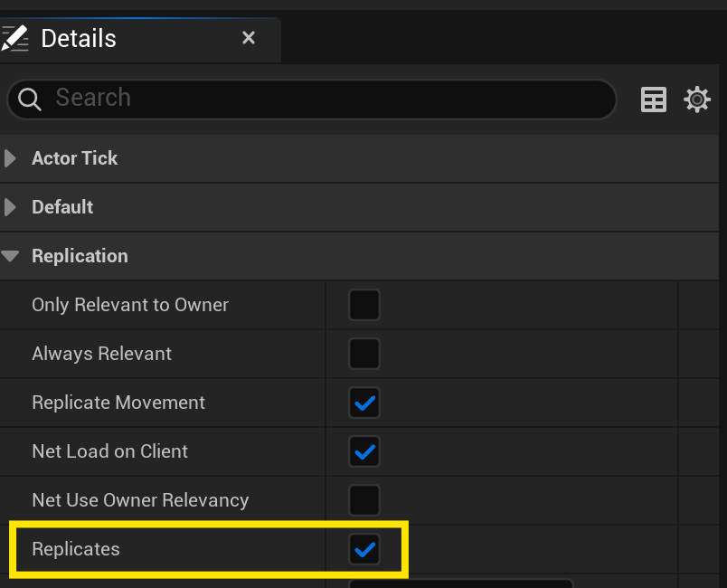
Task: Enable the Only Relevant to Owner checkbox
Action: coord(364,305)
